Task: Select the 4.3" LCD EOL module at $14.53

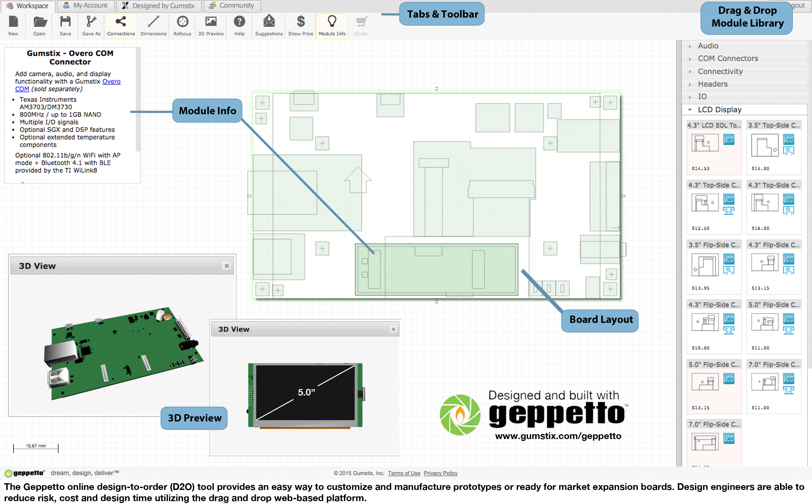Action: click(714, 147)
